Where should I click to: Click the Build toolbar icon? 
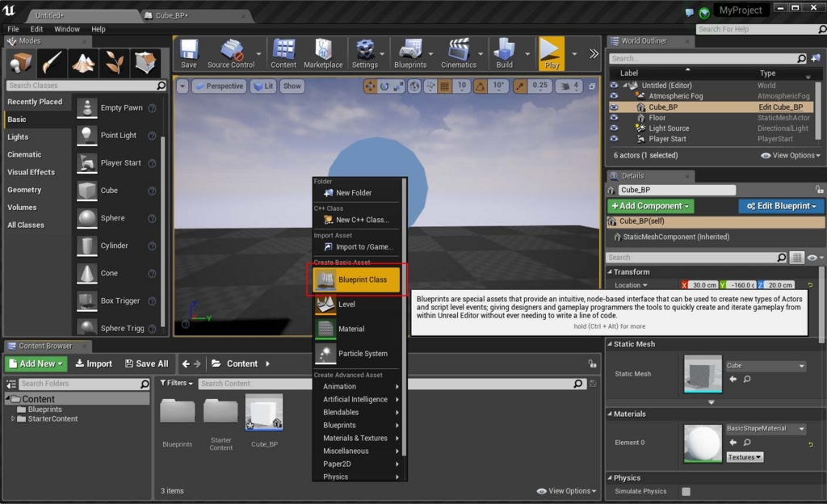pyautogui.click(x=504, y=53)
